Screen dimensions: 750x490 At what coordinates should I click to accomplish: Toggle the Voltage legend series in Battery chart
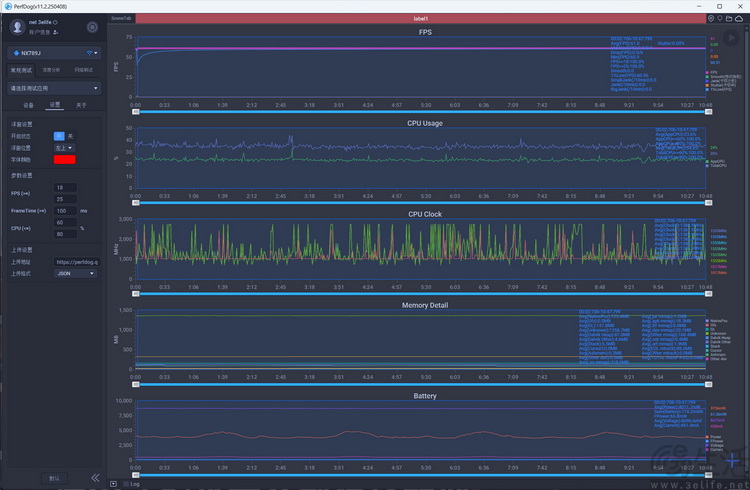point(715,445)
